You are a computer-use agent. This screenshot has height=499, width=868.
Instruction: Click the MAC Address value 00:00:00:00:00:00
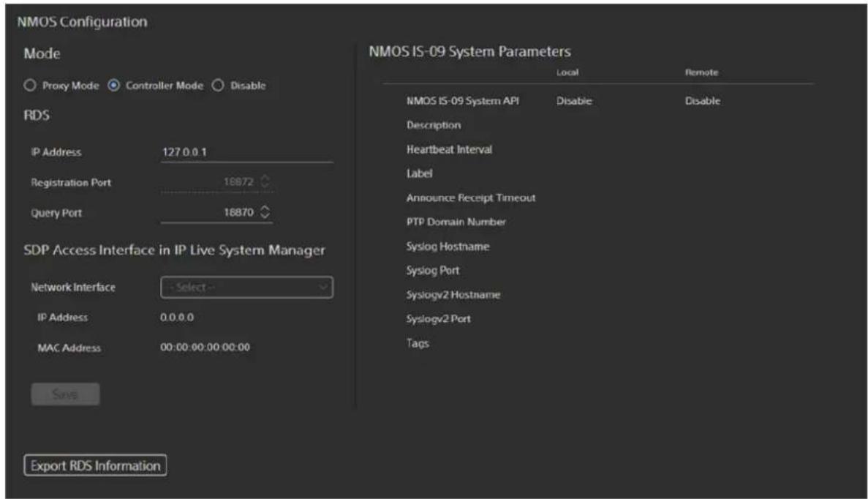tap(205, 348)
